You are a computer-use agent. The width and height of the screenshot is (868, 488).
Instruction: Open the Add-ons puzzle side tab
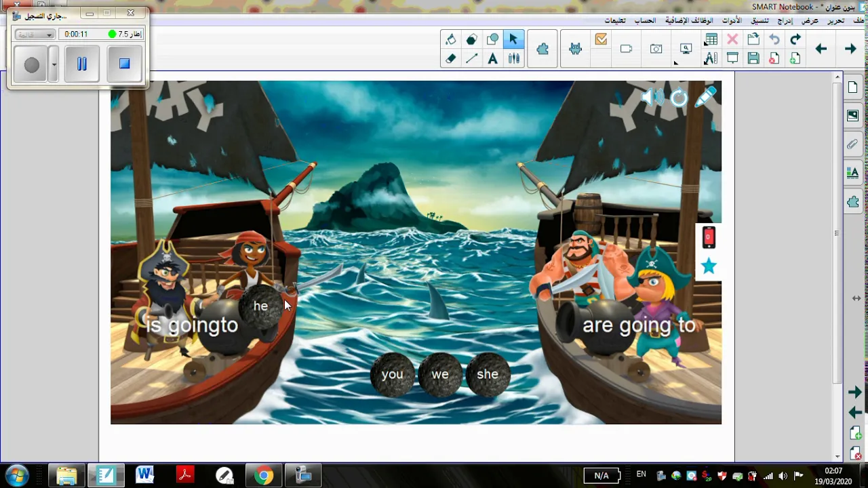pyautogui.click(x=853, y=202)
